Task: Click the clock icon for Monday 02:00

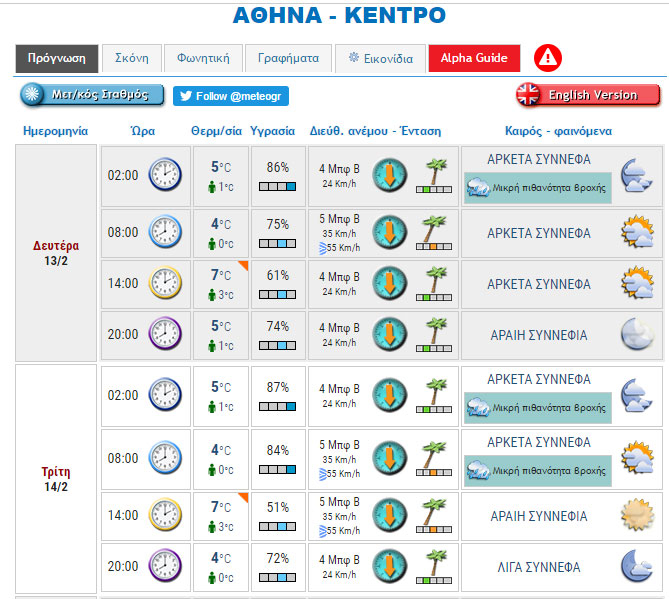Action: [x=165, y=175]
